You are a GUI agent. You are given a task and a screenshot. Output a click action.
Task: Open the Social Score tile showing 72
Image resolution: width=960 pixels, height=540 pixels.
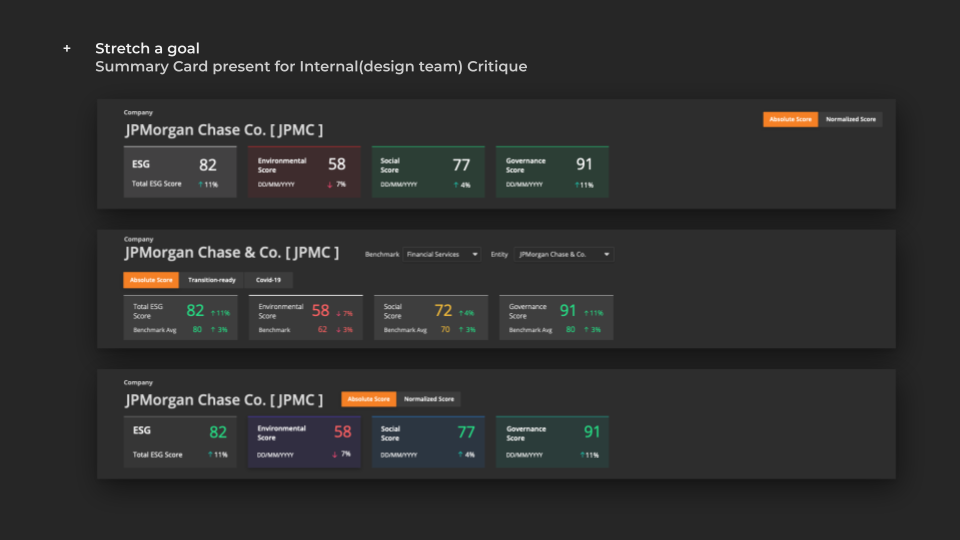[x=431, y=317]
